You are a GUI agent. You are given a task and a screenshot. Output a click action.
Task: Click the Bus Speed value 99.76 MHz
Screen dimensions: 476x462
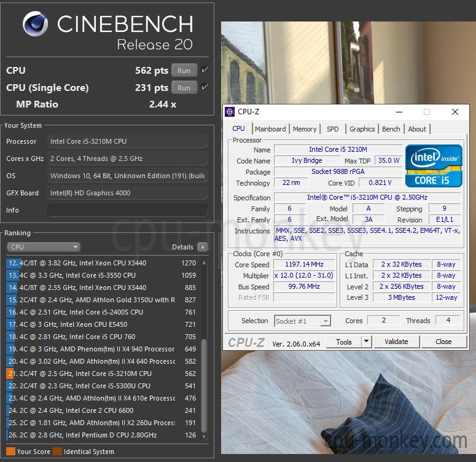[x=304, y=286]
